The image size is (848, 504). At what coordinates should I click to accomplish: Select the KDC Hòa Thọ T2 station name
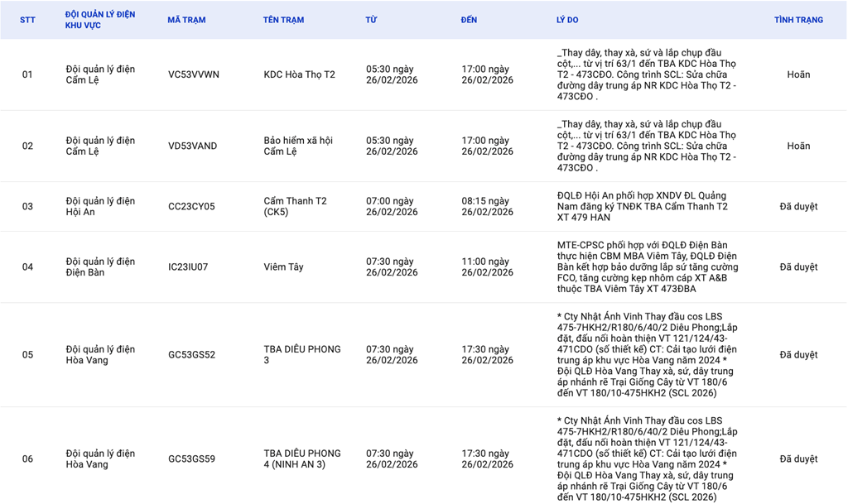pos(299,74)
